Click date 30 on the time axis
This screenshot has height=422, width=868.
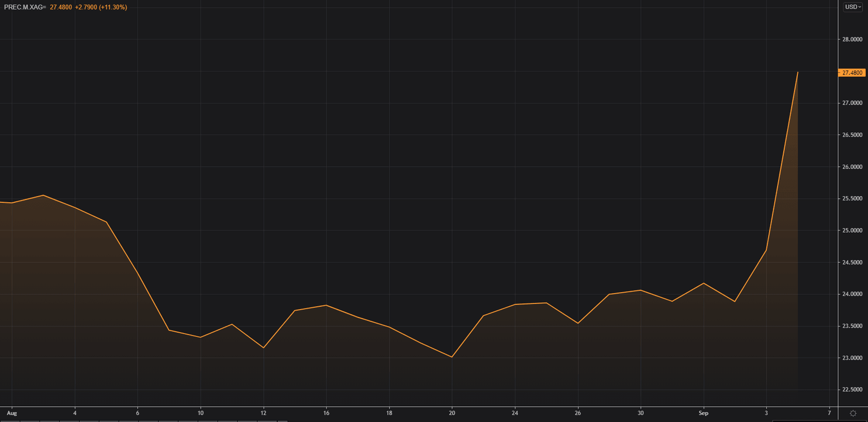[x=641, y=413]
